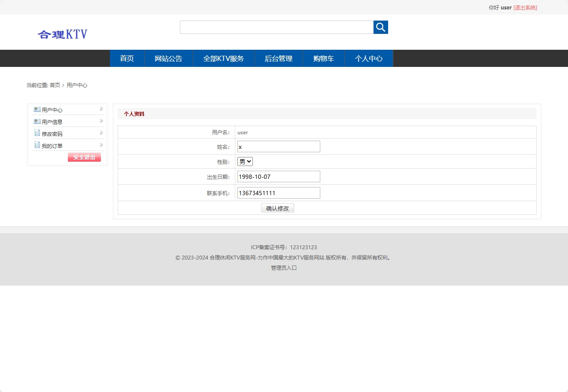Click the document icon beside 我的订单
The image size is (568, 392).
click(36, 145)
